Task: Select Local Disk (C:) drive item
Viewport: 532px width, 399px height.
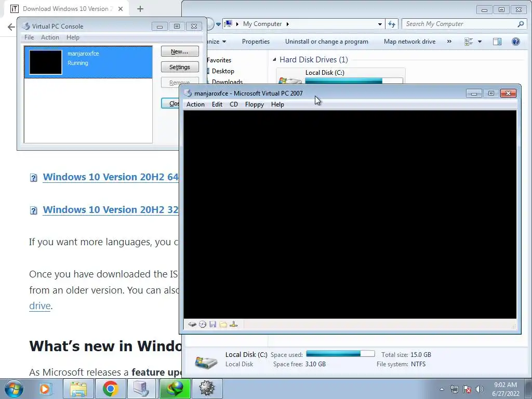Action: click(x=340, y=76)
